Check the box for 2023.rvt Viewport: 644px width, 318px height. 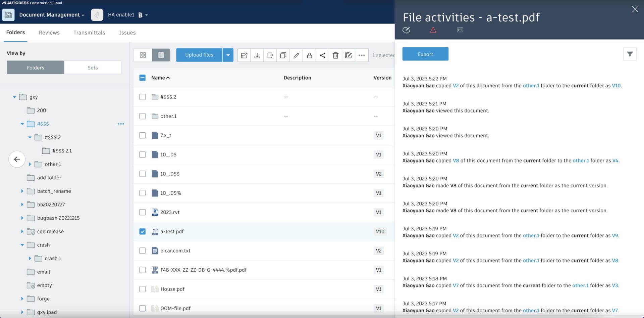click(143, 213)
